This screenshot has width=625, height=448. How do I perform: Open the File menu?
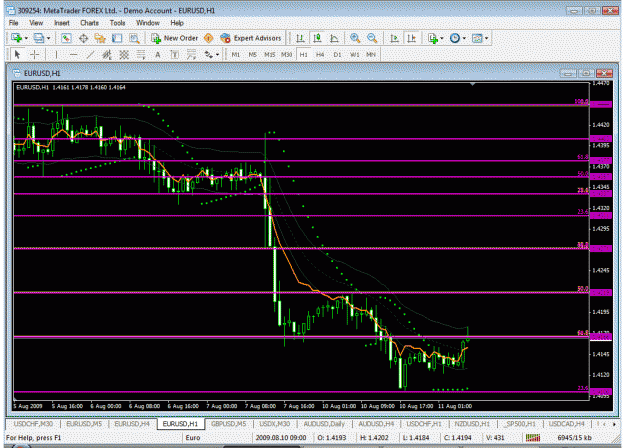point(14,23)
